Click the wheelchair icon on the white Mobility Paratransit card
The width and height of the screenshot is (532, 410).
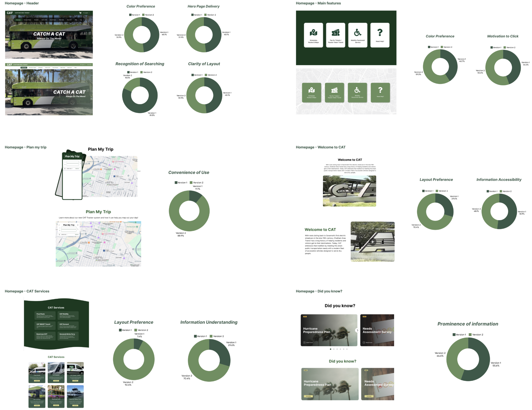tap(358, 32)
